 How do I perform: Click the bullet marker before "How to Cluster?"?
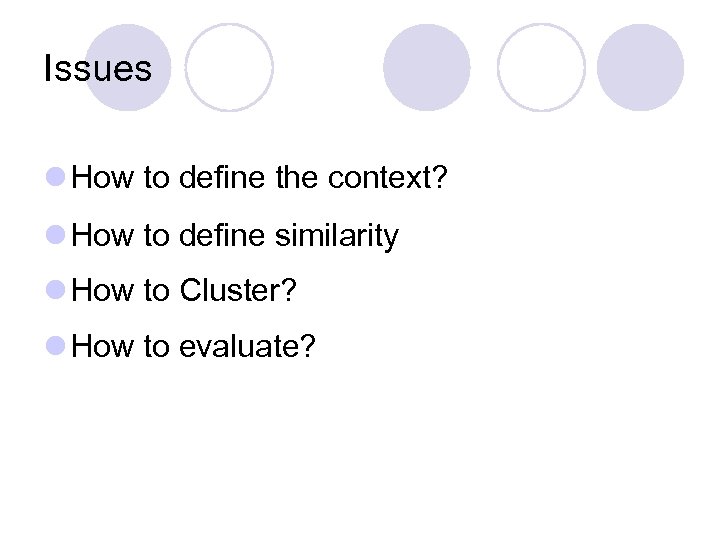(x=56, y=292)
